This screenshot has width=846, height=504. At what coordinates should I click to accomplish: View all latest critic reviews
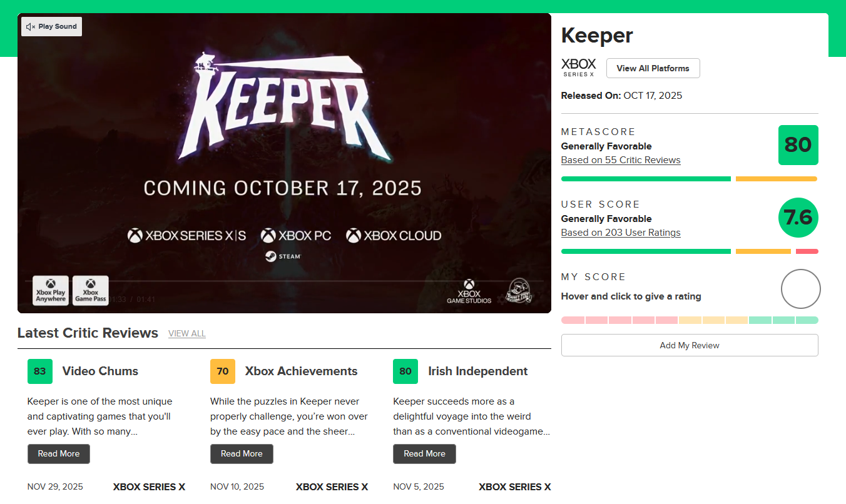click(186, 334)
